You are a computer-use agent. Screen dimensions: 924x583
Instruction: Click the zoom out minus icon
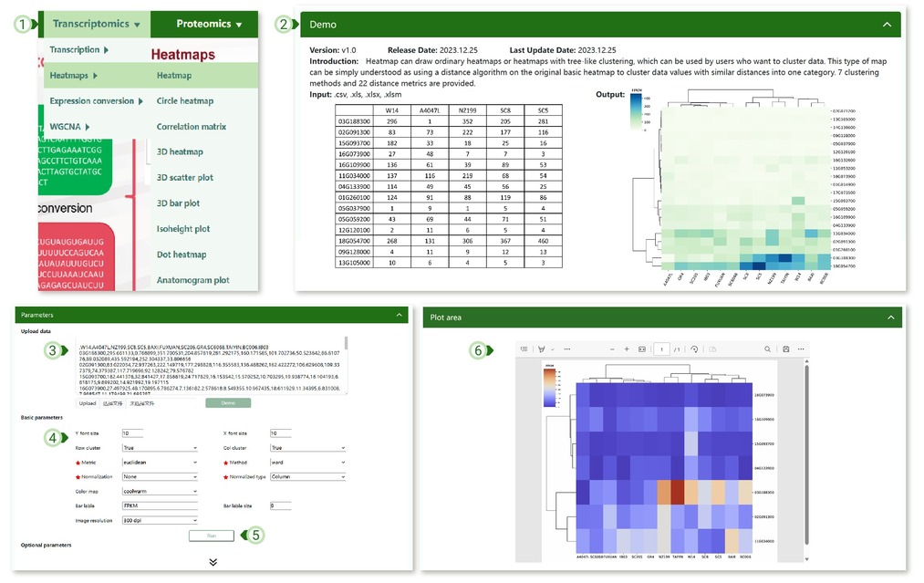[x=612, y=349]
